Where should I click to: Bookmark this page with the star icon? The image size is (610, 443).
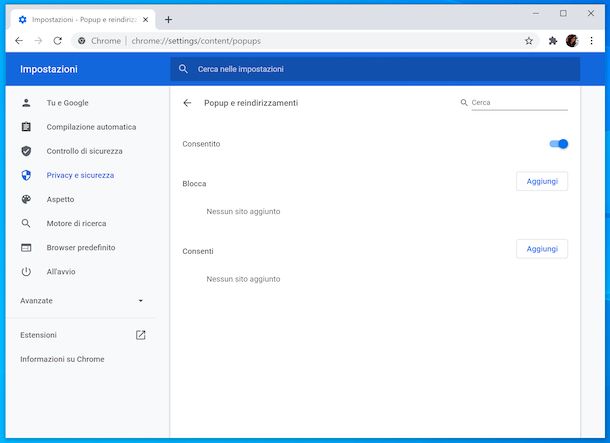pos(529,41)
